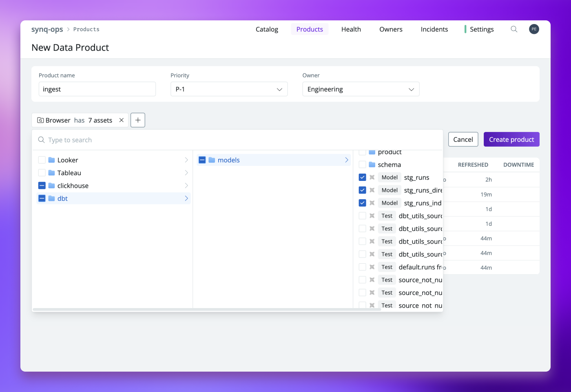Focus the Product name input field
571x392 pixels.
point(97,89)
